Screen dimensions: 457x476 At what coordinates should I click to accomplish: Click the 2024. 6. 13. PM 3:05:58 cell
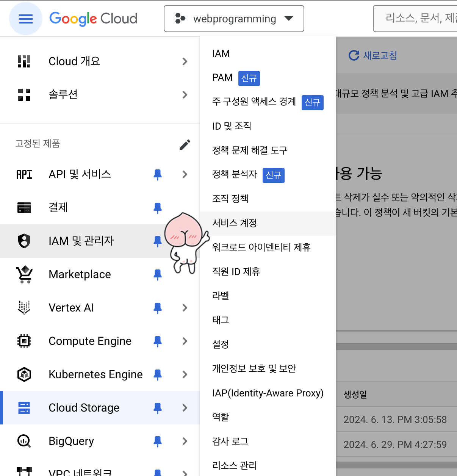click(x=395, y=420)
